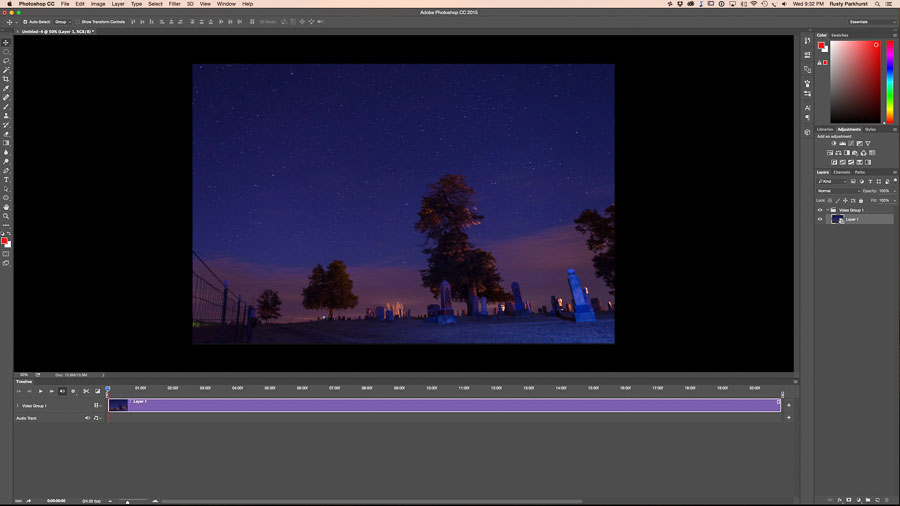
Task: Switch to the Channels tab
Action: pos(842,172)
